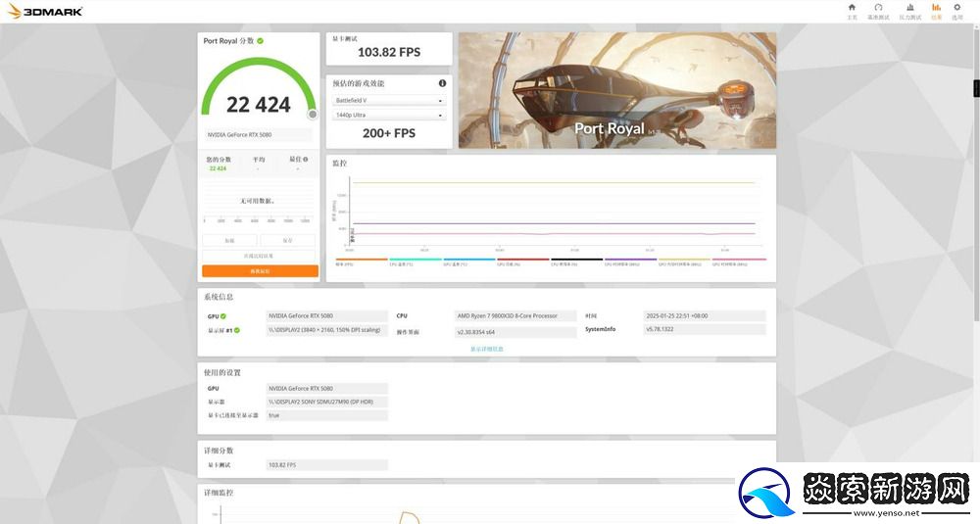Open the Battlefield V game dropdown
Image resolution: width=980 pixels, height=524 pixels.
(x=389, y=100)
